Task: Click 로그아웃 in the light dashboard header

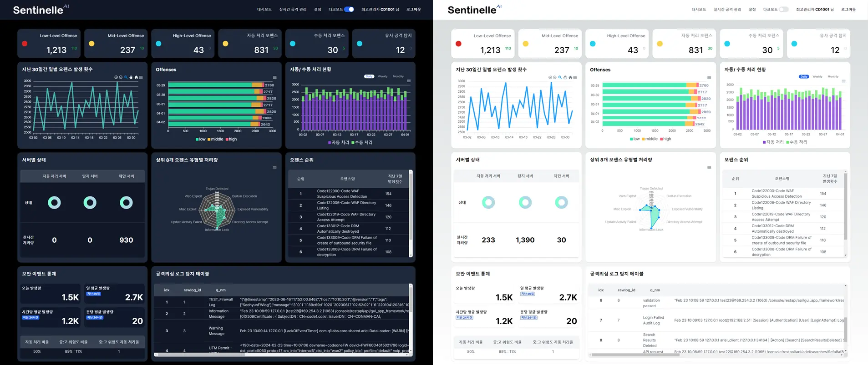Action: (848, 10)
